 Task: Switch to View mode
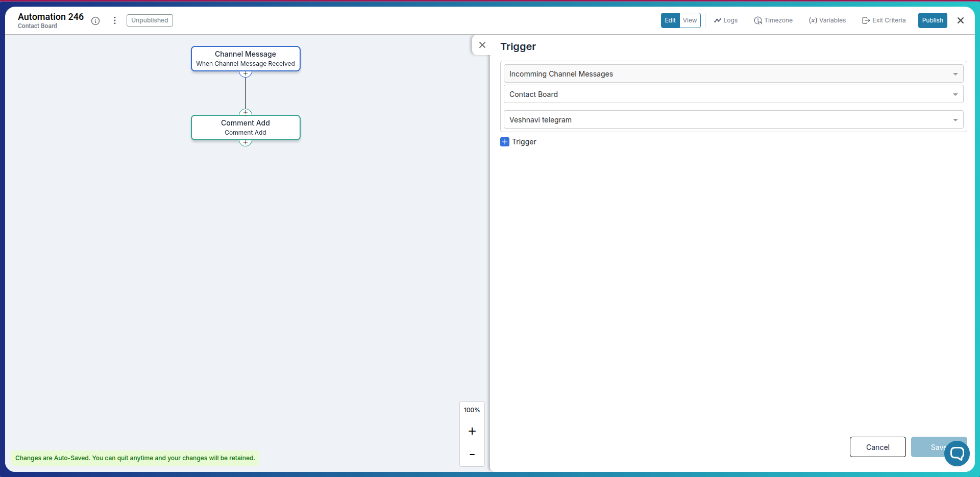coord(690,20)
